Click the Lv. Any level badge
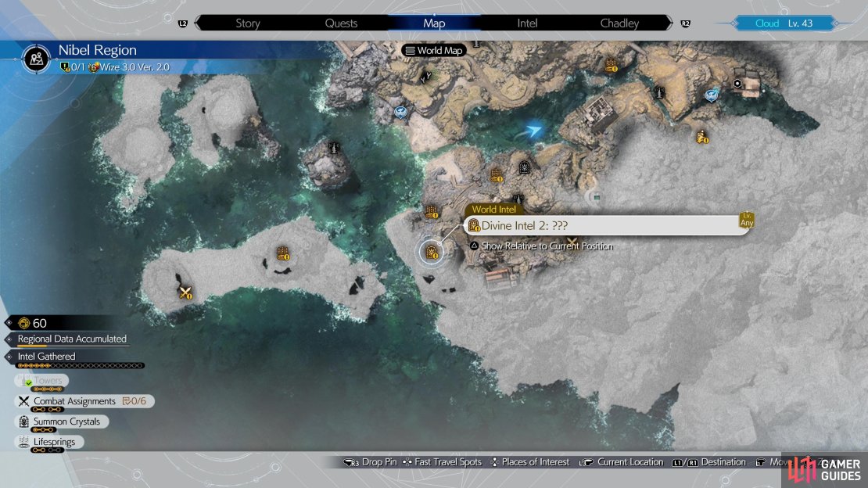The image size is (868, 488). click(746, 220)
